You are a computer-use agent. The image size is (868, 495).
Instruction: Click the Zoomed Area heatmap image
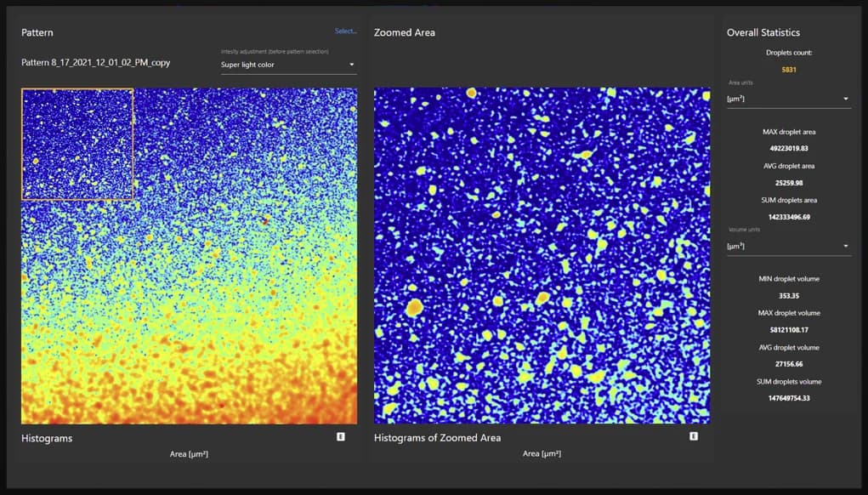542,255
